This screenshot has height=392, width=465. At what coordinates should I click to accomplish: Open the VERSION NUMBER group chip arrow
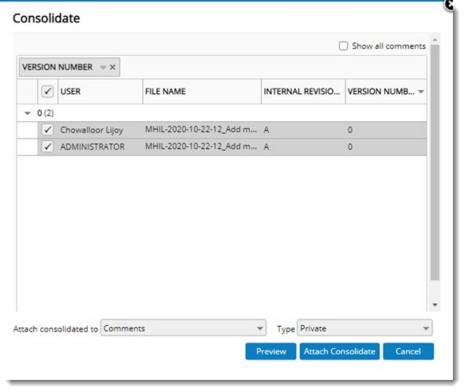pyautogui.click(x=103, y=67)
